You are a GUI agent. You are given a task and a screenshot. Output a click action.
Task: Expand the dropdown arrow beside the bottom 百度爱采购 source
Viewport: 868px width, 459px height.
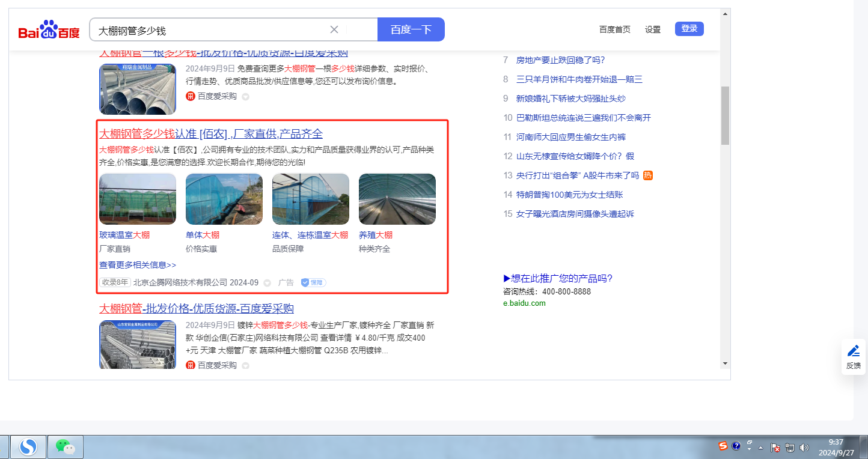tap(245, 366)
